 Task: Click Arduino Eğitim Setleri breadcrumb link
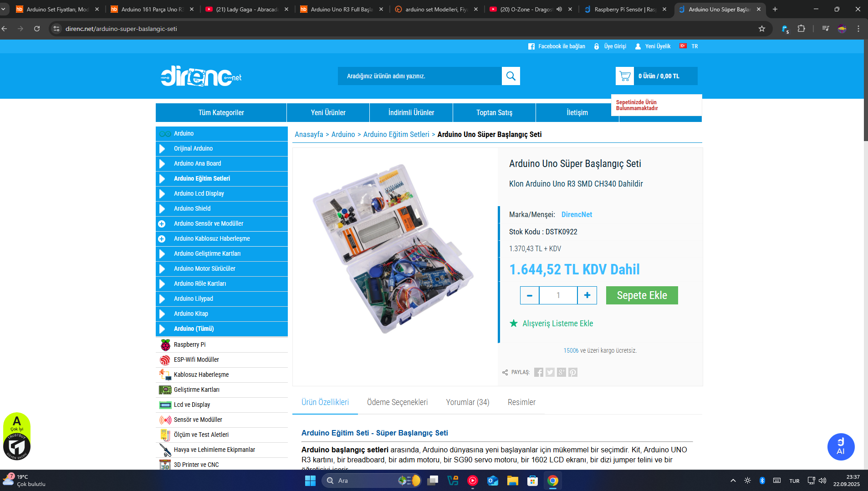click(x=396, y=134)
